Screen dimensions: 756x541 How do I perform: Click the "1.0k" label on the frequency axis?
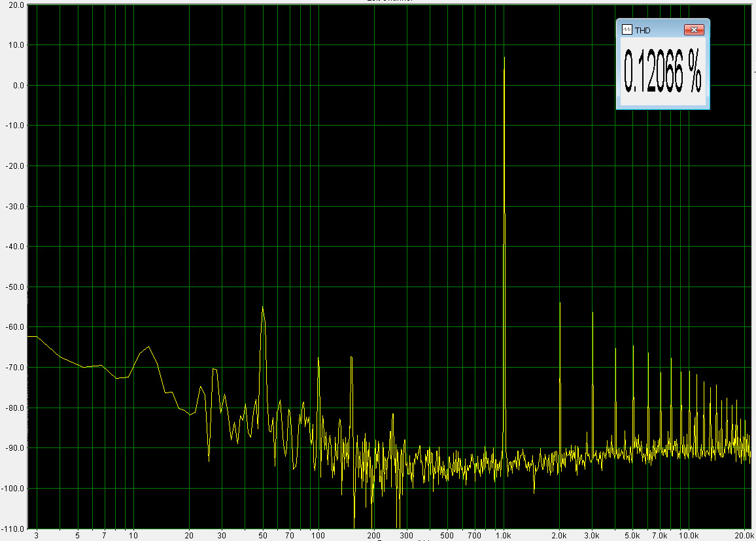tap(504, 535)
